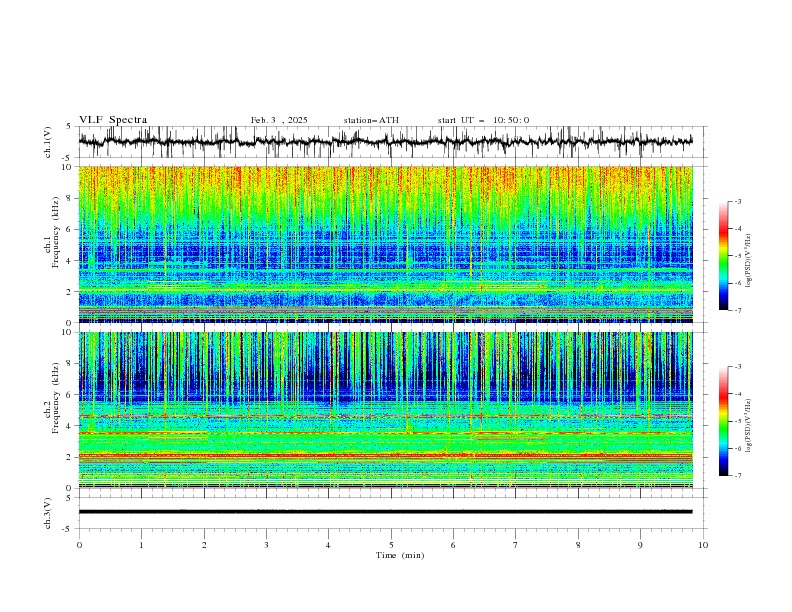Click the '-7' value on ch.2 colorbar

[737, 475]
